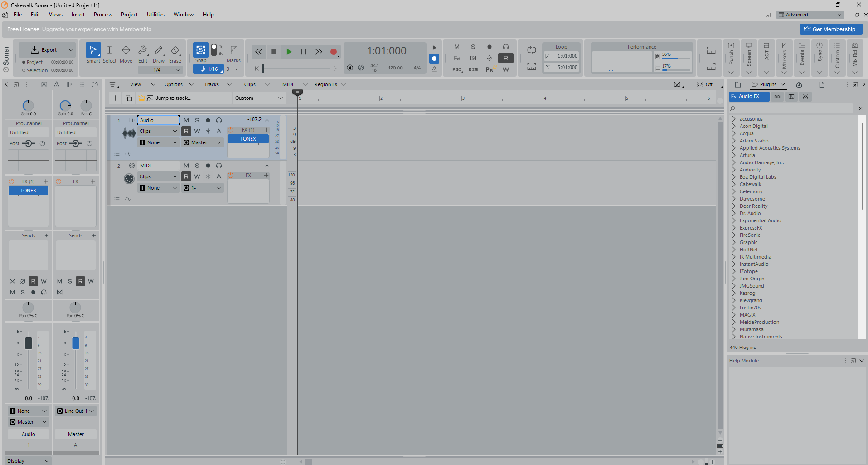
Task: Toggle the Loop on/off icon
Action: click(532, 50)
